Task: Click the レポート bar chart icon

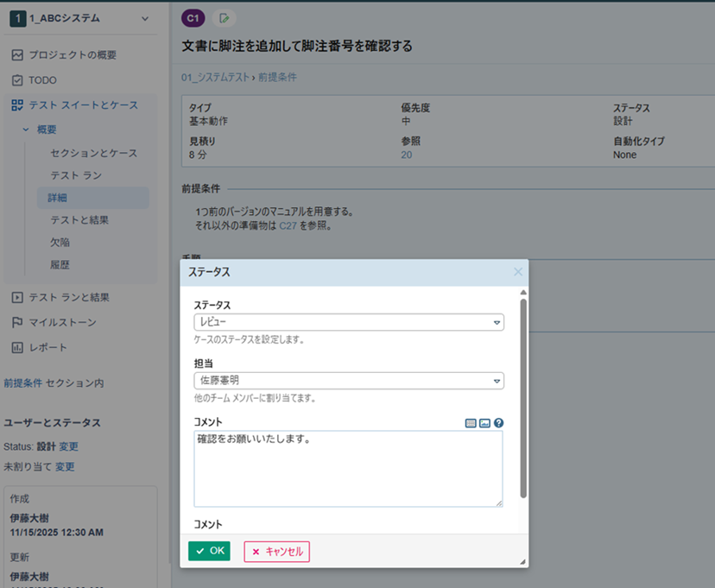Action: point(17,347)
